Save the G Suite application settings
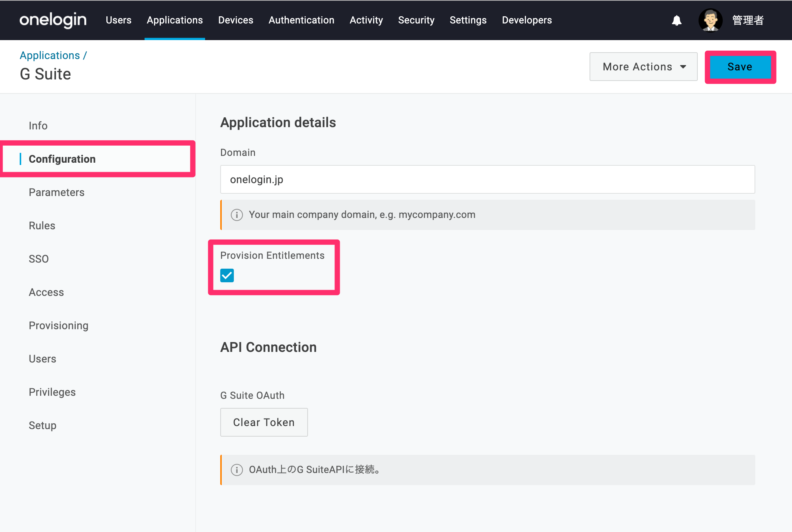Screen dimensions: 792x532 740,67
